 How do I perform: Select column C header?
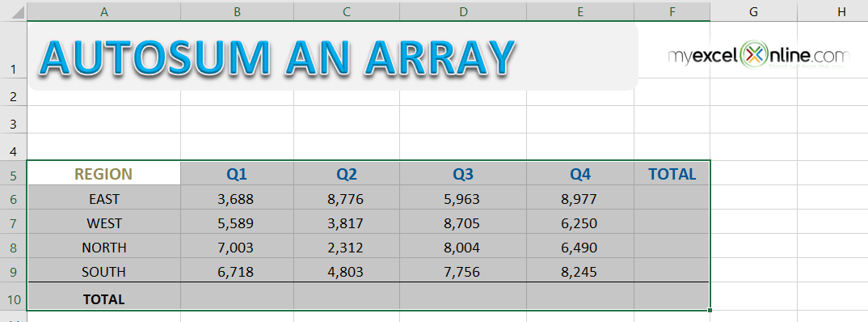(347, 11)
